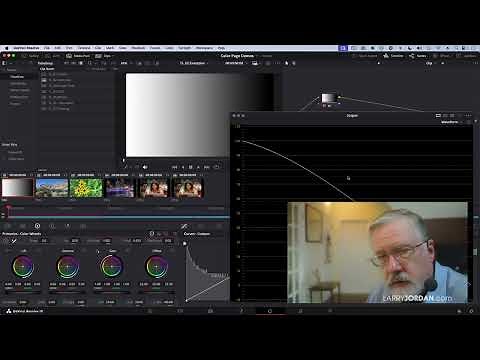Open the viewer zoom percentage dropdown

coord(125,63)
